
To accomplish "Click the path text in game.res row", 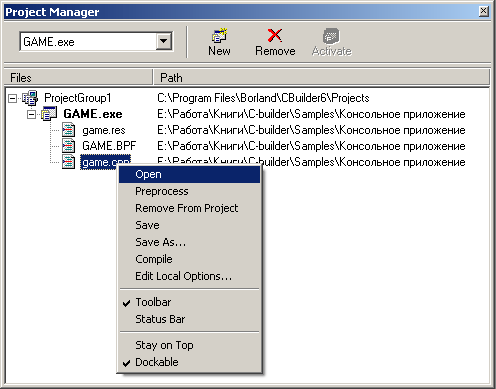I will [311, 130].
